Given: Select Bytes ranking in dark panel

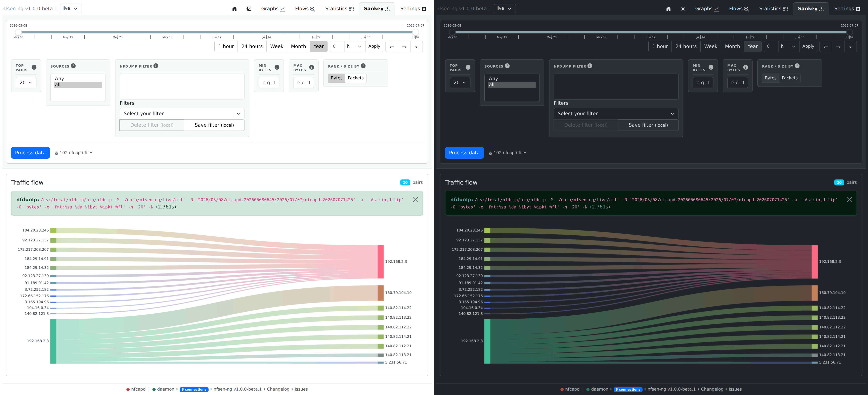Looking at the screenshot, I should point(770,78).
